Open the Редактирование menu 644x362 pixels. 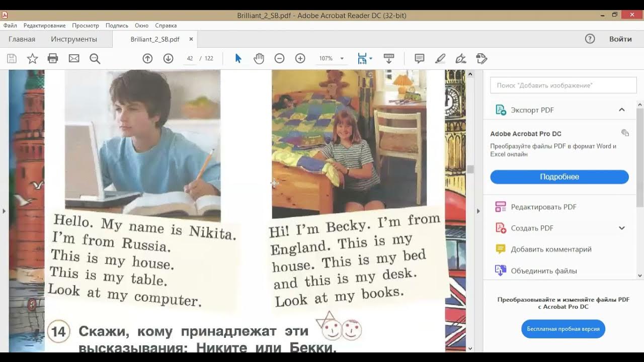[44, 25]
